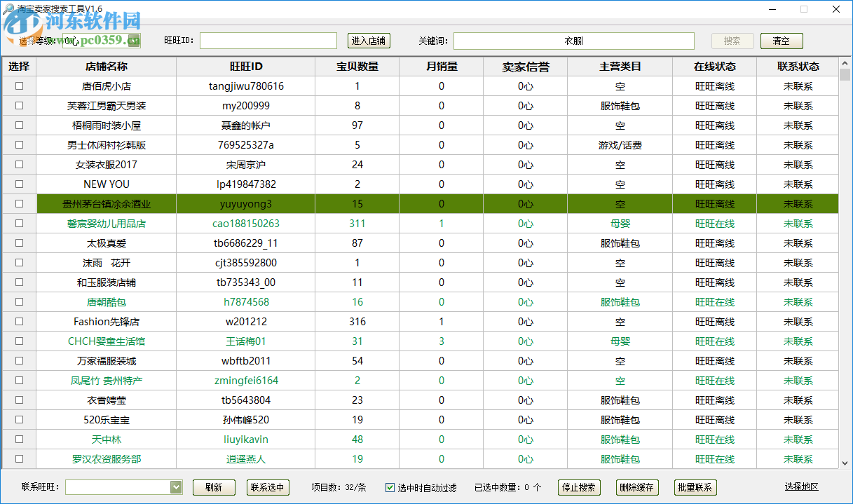Click inside the 关键词 keyword field showing 衣服
This screenshot has height=504, width=853.
click(x=573, y=40)
